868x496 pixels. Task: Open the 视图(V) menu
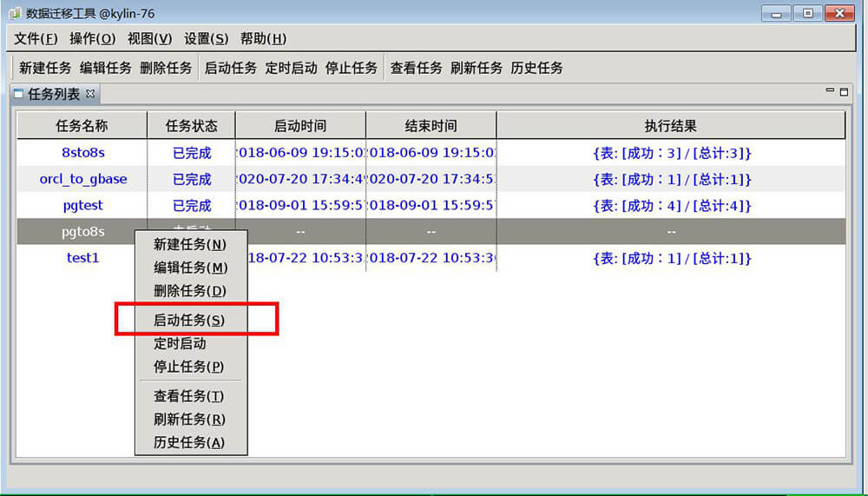(149, 39)
